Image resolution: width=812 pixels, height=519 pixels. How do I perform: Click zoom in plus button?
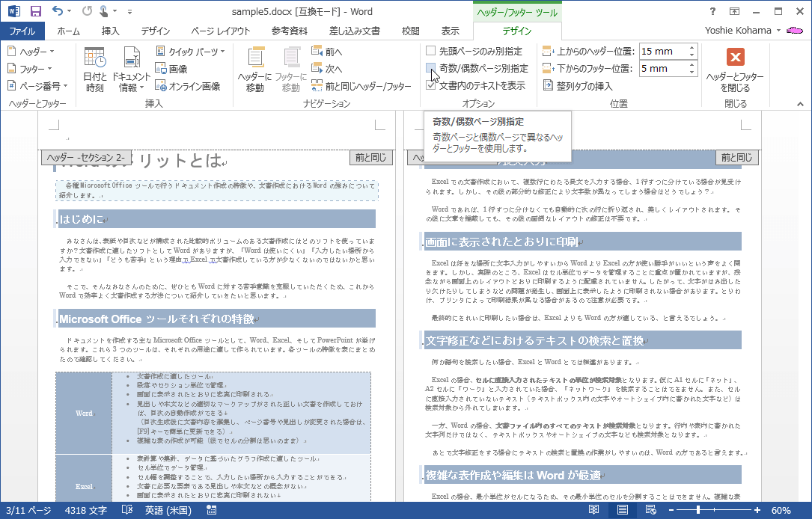pyautogui.click(x=757, y=510)
